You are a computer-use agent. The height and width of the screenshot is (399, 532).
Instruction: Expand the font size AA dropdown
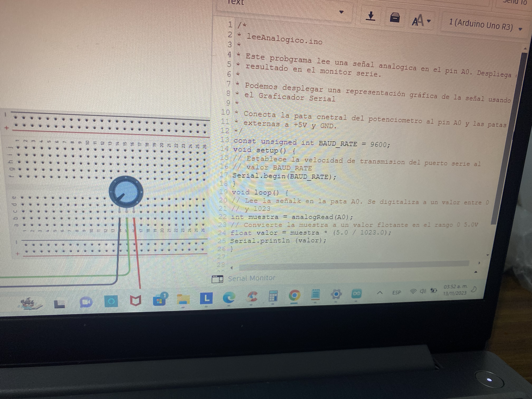click(421, 20)
